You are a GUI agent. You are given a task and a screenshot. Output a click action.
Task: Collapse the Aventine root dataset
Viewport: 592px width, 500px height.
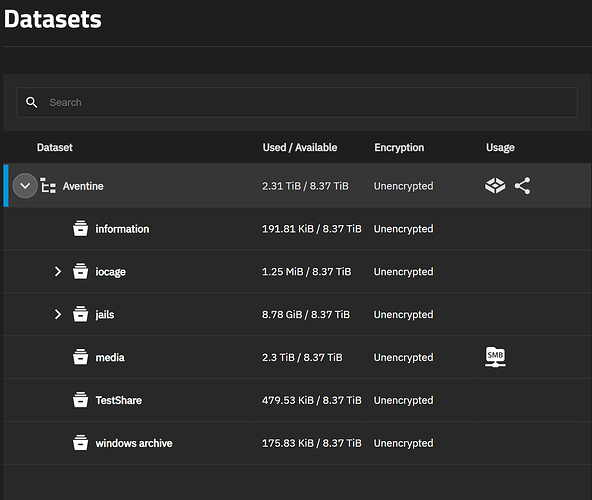point(25,186)
